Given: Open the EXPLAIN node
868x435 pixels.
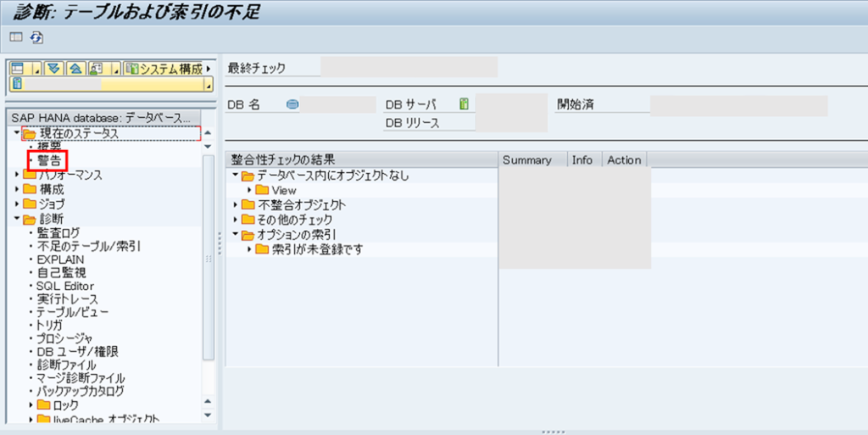Looking at the screenshot, I should 60,259.
